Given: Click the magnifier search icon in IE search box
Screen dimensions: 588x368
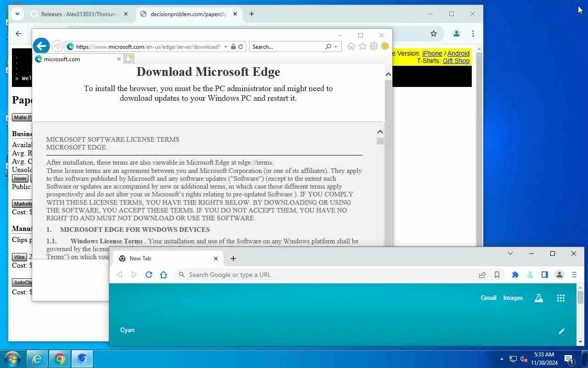Looking at the screenshot, I should click(x=328, y=46).
